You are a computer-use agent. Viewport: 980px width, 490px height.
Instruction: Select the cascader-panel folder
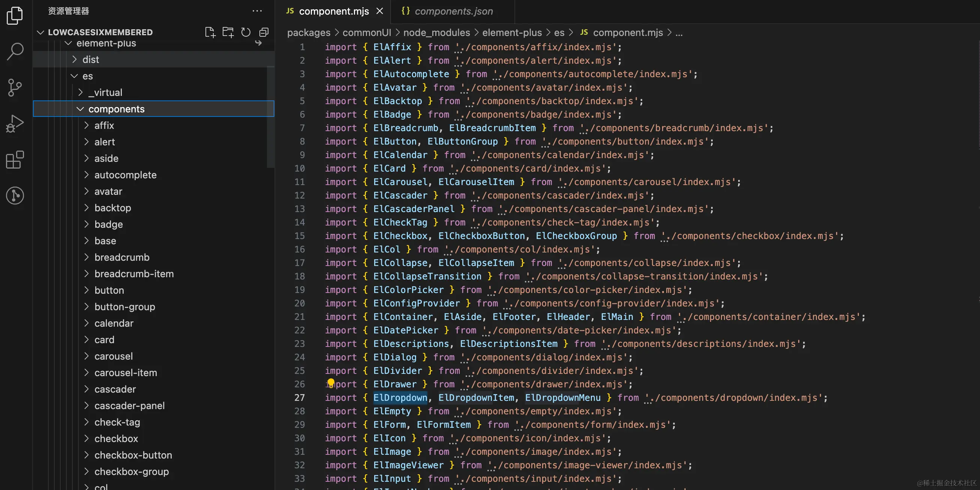(154, 405)
